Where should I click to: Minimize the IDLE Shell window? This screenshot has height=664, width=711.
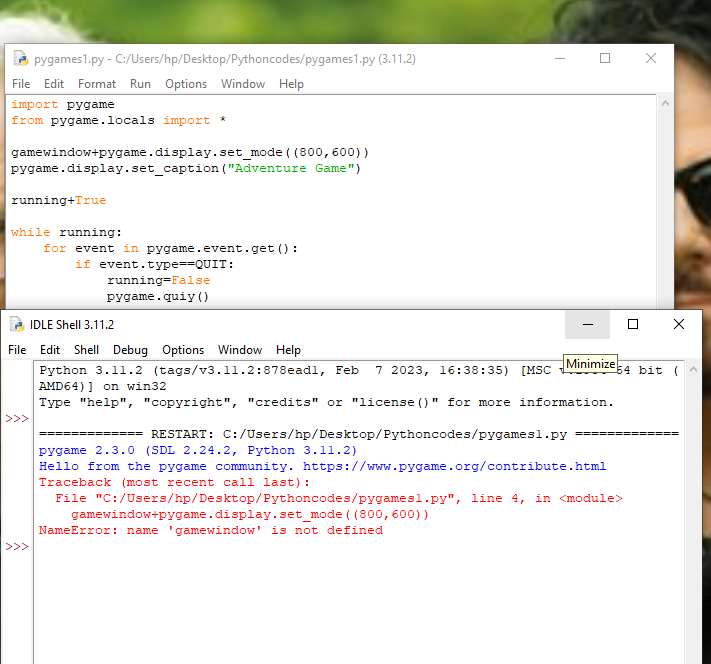pyautogui.click(x=588, y=325)
